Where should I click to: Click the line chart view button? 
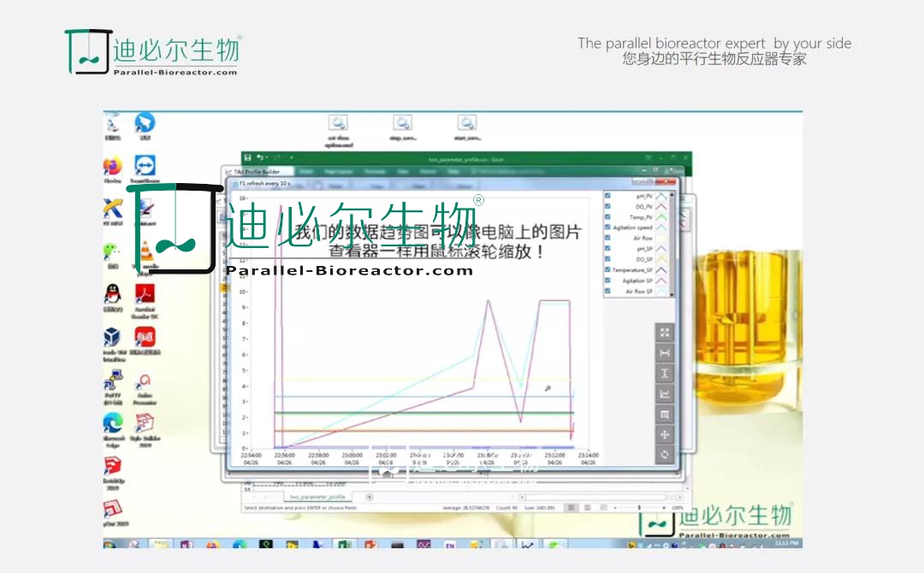[x=665, y=394]
